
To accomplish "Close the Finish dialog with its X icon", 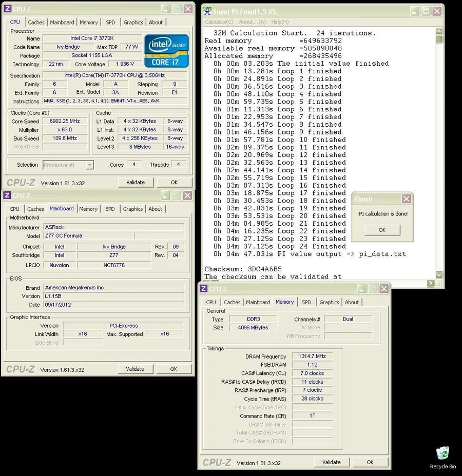I will click(x=406, y=199).
